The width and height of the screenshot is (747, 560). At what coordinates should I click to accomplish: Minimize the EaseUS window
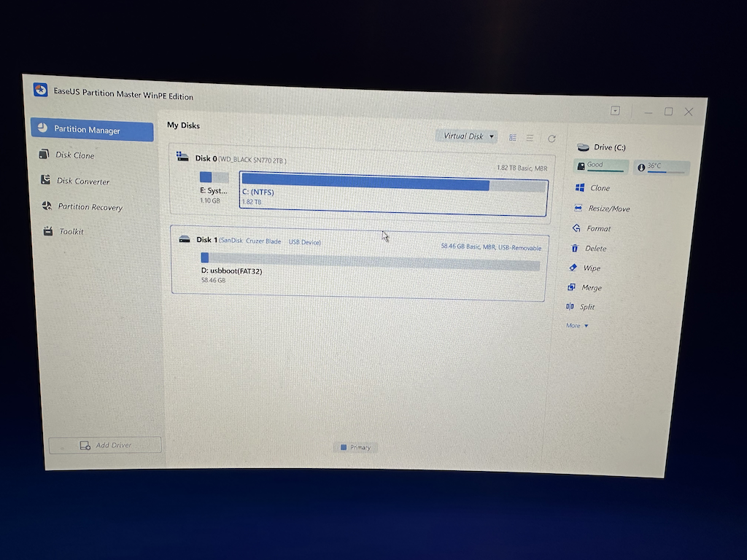[648, 112]
